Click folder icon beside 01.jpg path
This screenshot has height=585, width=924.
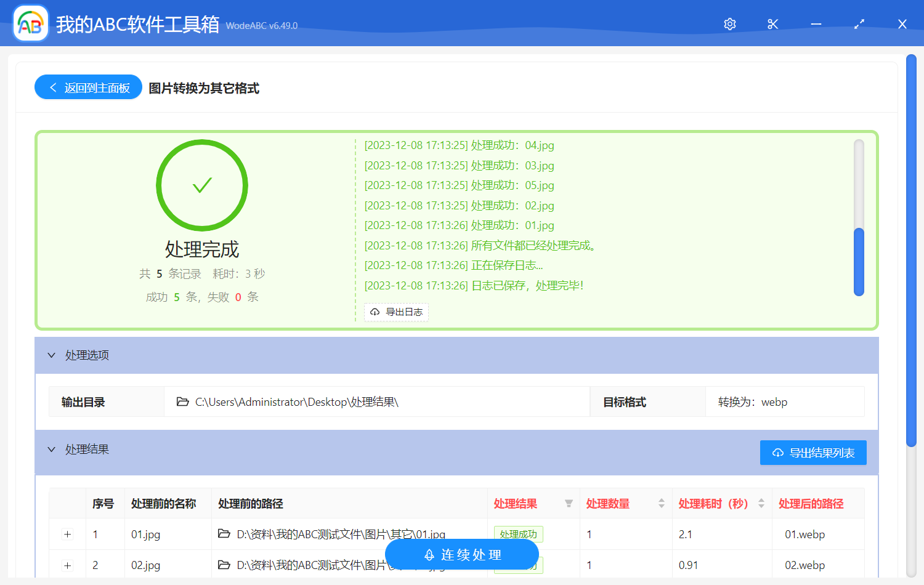click(224, 534)
